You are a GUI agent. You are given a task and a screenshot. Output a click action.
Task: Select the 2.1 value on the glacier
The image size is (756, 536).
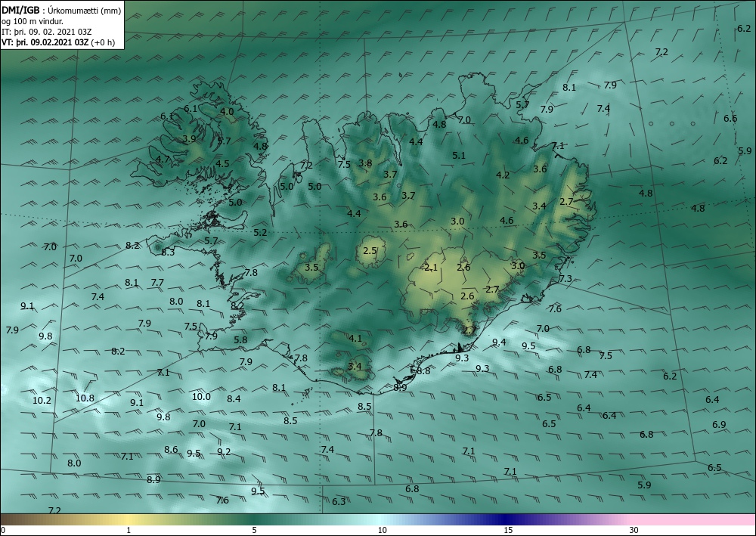(431, 267)
